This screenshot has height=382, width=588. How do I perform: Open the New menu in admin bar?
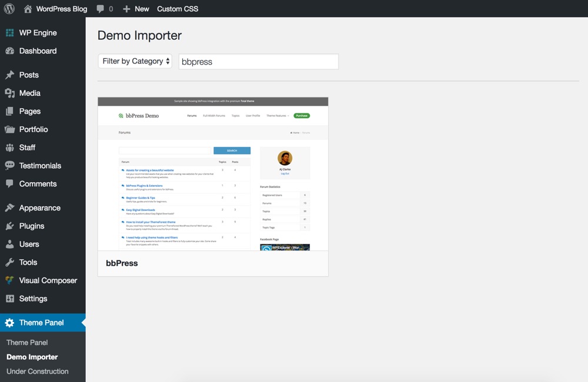pos(142,9)
